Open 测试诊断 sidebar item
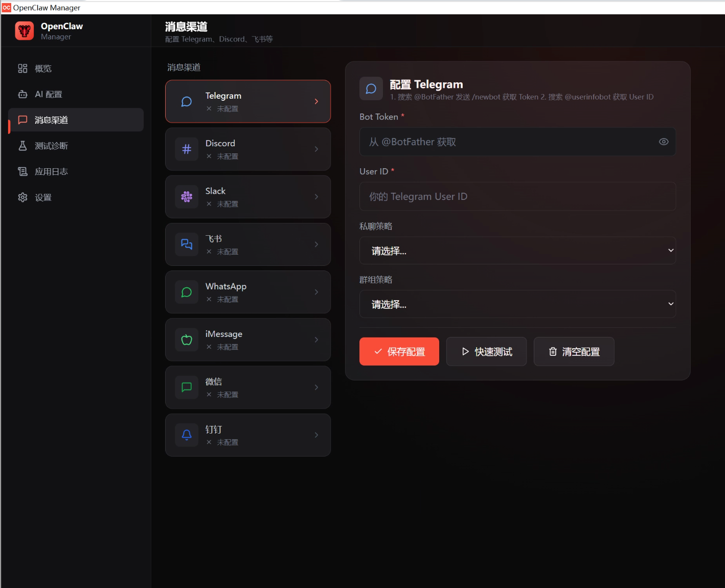 [x=51, y=146]
